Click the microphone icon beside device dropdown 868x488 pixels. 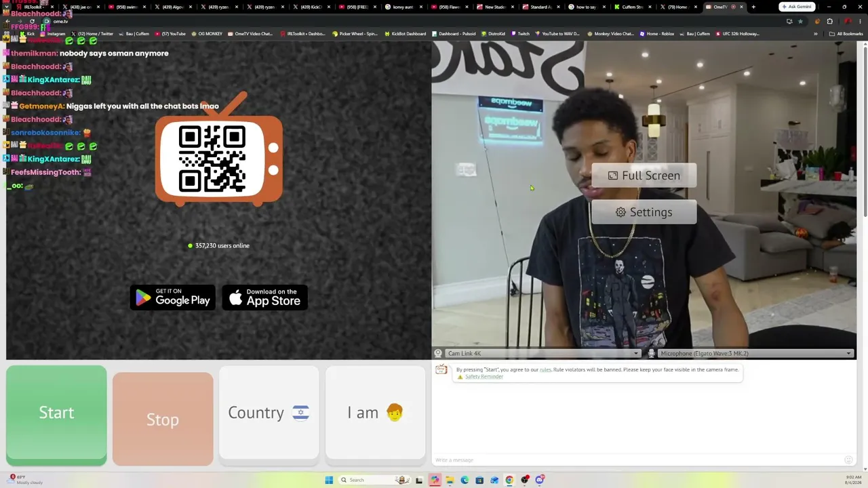(652, 353)
